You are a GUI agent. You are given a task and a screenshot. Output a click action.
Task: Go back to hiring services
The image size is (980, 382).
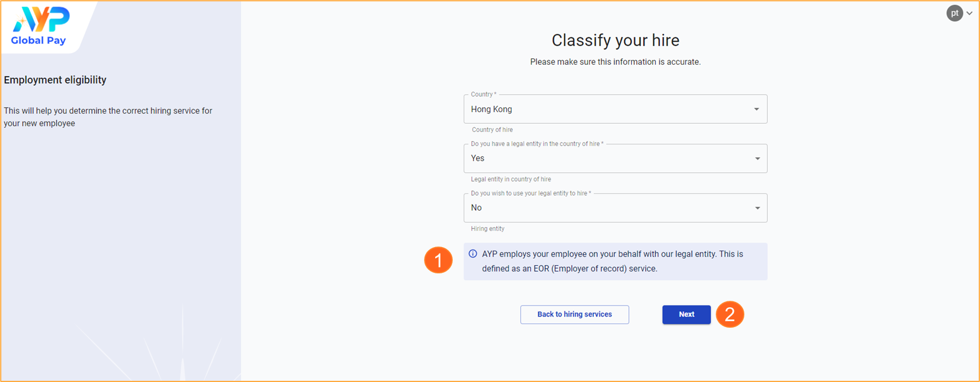coord(575,314)
